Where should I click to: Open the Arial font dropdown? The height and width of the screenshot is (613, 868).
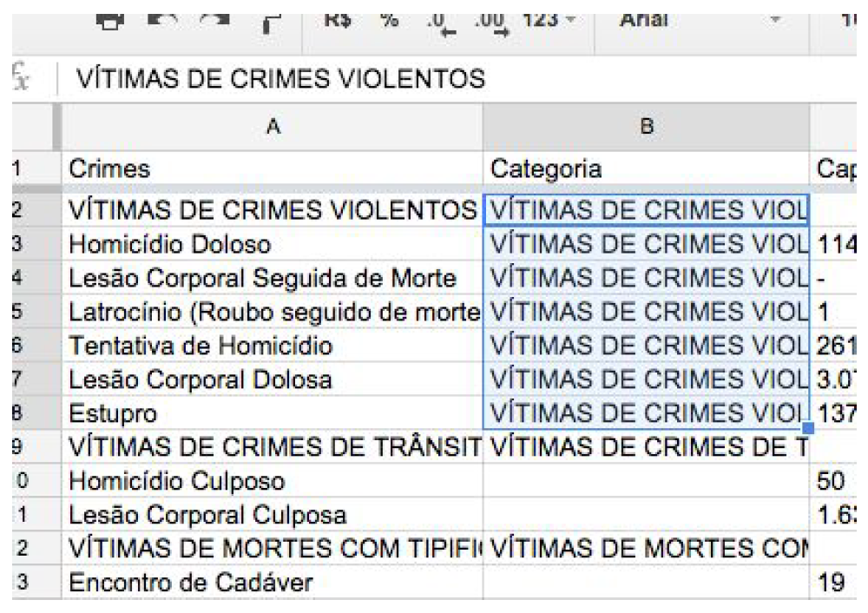point(694,17)
